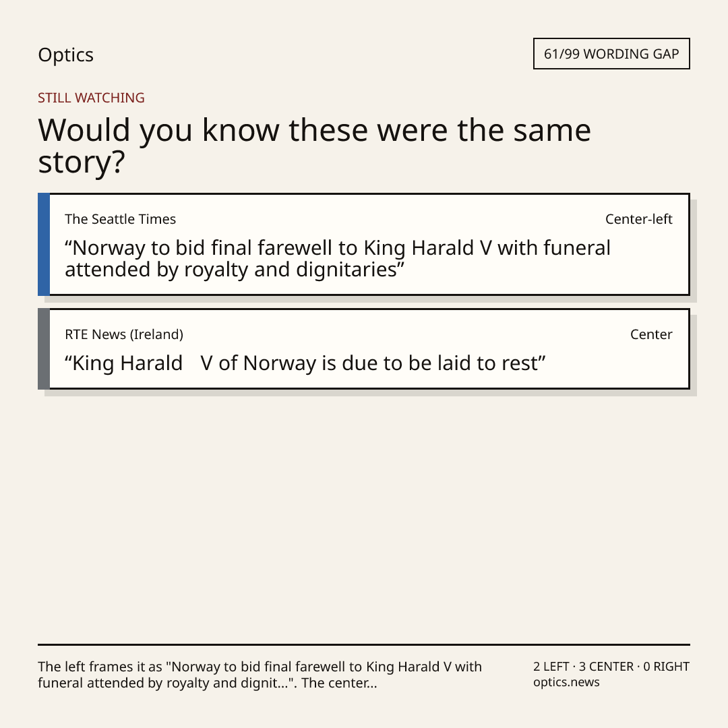This screenshot has height=728, width=728.
Task: Click the 2 LEFT · 3 CENTER · 0 RIGHT count
Action: (x=611, y=667)
